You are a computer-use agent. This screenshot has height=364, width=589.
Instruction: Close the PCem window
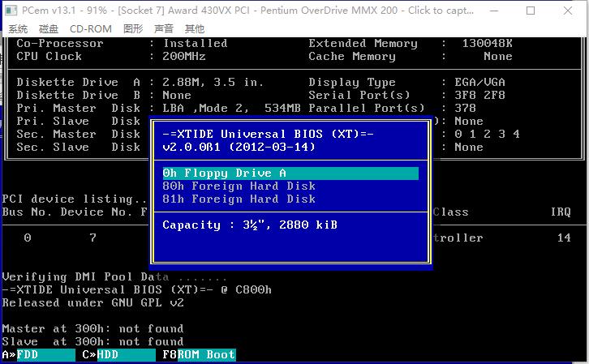[x=568, y=11]
